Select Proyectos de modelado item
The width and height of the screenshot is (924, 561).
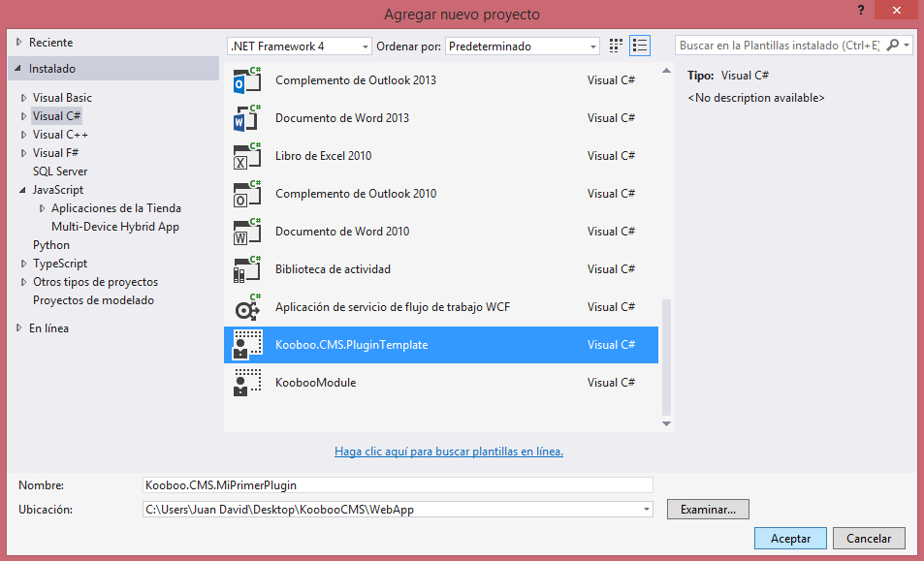click(x=93, y=300)
